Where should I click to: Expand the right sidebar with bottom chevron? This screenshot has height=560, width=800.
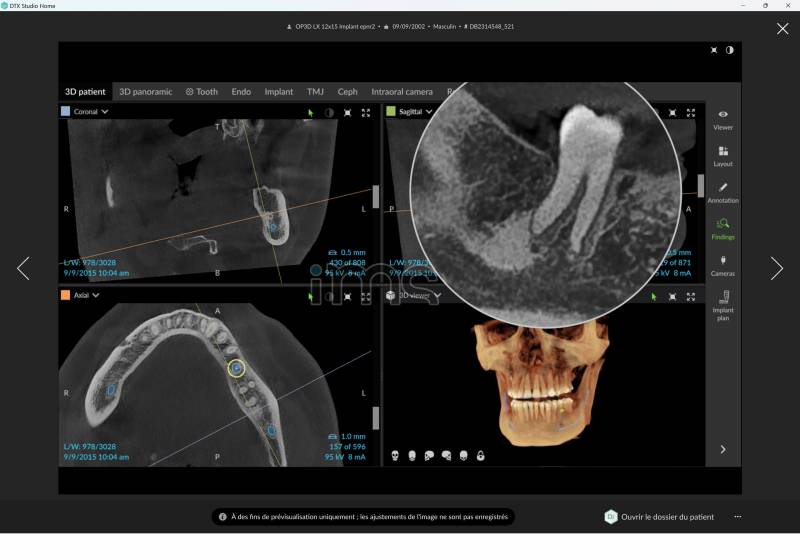pyautogui.click(x=722, y=450)
